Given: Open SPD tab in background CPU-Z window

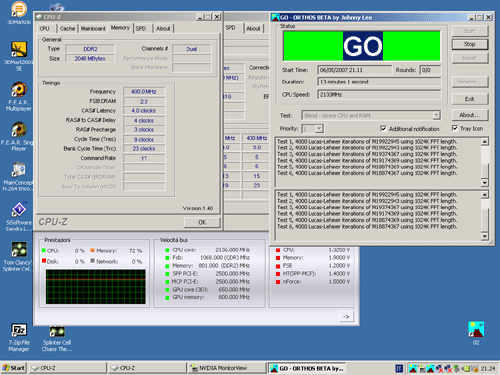Looking at the screenshot, I should point(231,28).
